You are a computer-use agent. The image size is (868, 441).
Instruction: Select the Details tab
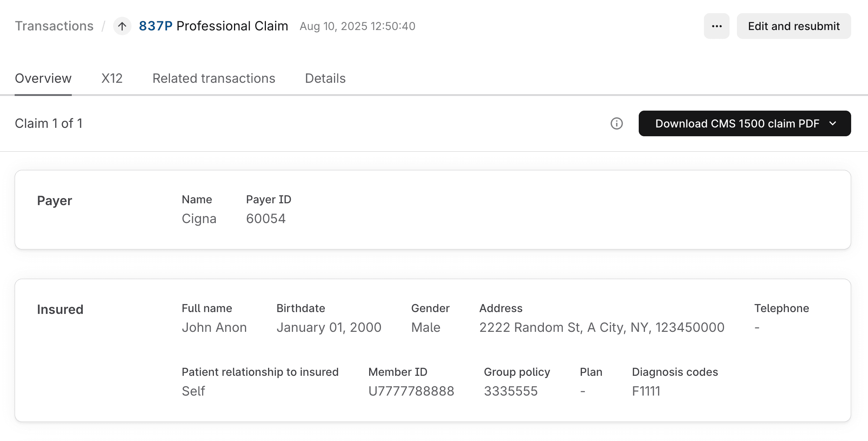(x=325, y=78)
